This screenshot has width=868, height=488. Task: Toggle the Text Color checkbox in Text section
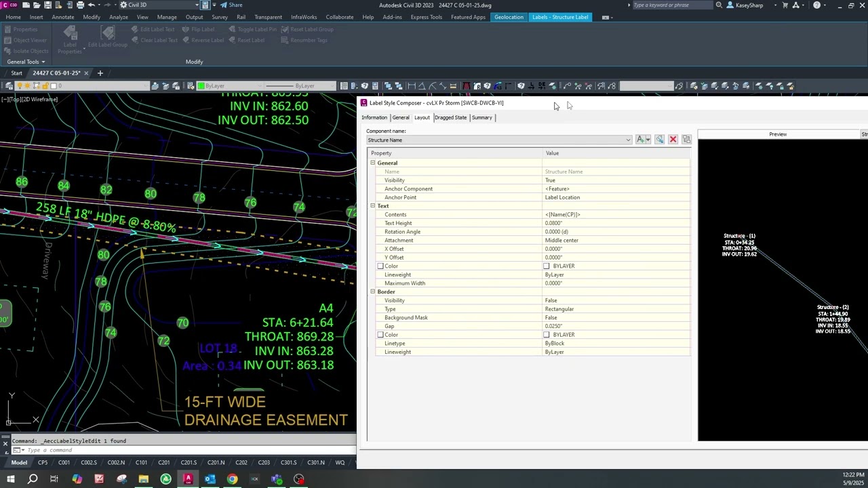point(380,266)
